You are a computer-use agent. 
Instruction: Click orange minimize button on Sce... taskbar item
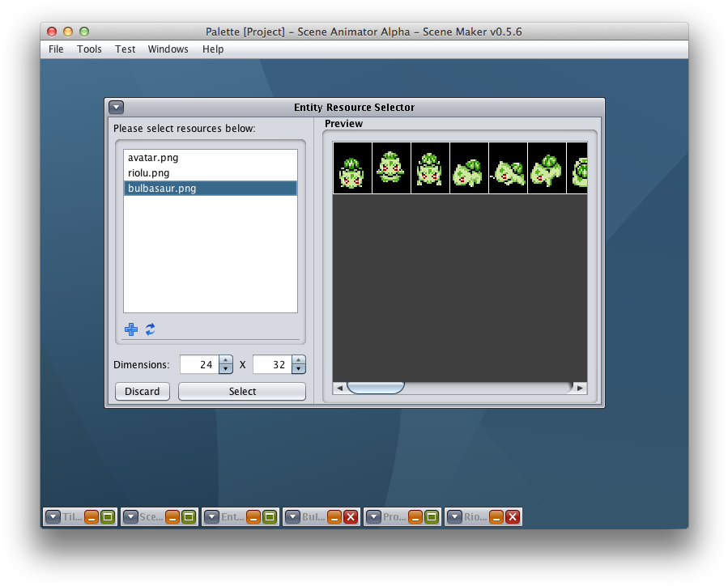coord(172,516)
